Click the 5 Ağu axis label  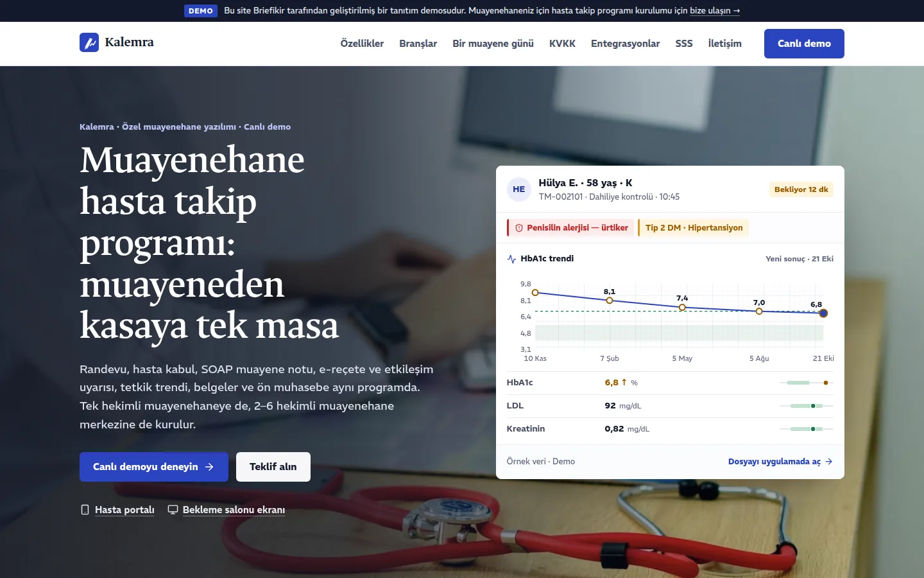point(759,358)
